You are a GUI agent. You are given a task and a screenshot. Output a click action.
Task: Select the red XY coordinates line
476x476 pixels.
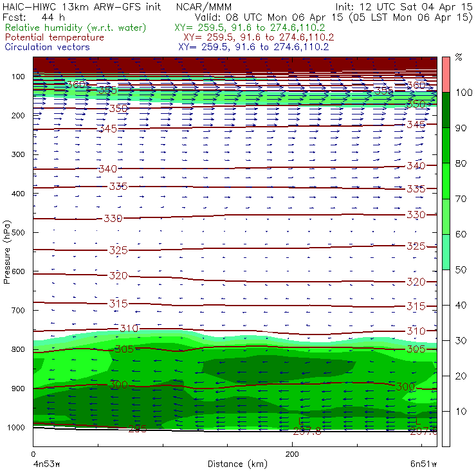[x=259, y=37]
